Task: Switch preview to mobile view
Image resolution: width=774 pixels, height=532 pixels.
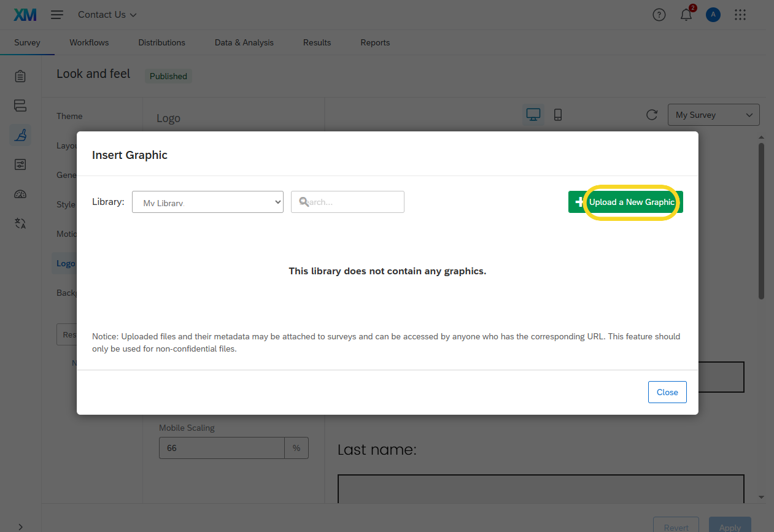Action: 557,115
